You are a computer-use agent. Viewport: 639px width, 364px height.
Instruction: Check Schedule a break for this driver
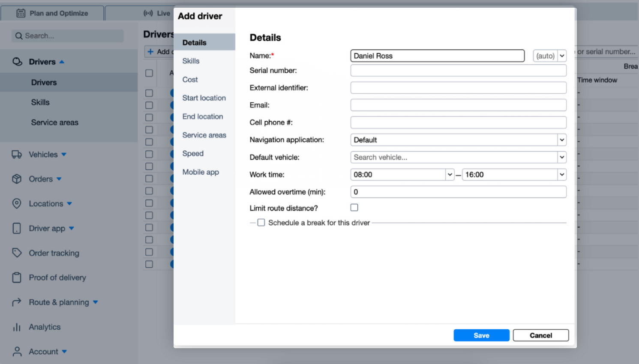pyautogui.click(x=261, y=222)
